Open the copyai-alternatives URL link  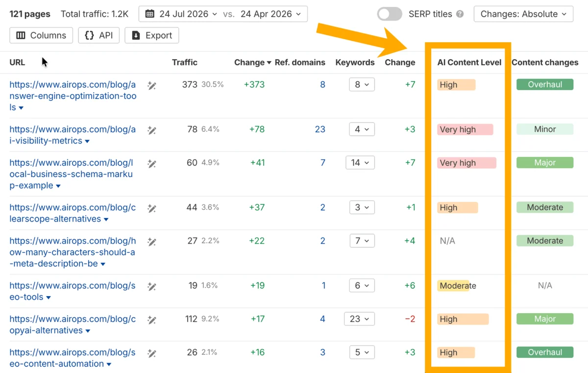[x=73, y=324]
